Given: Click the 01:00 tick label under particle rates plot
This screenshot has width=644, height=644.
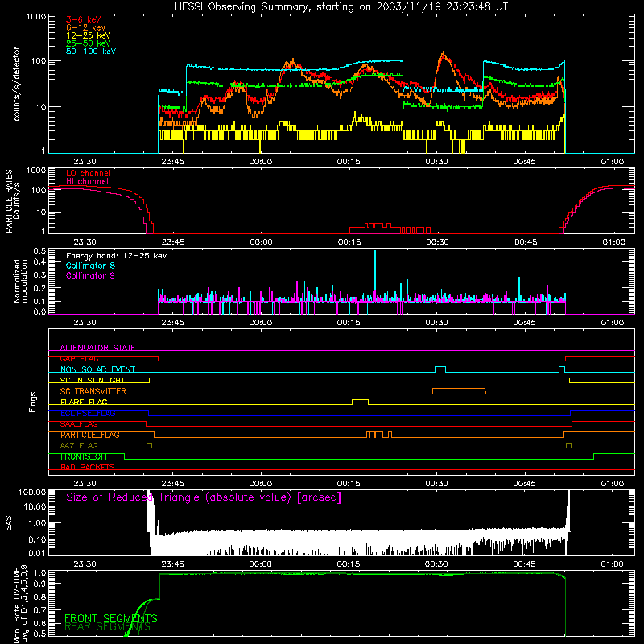Looking at the screenshot, I should tap(614, 242).
